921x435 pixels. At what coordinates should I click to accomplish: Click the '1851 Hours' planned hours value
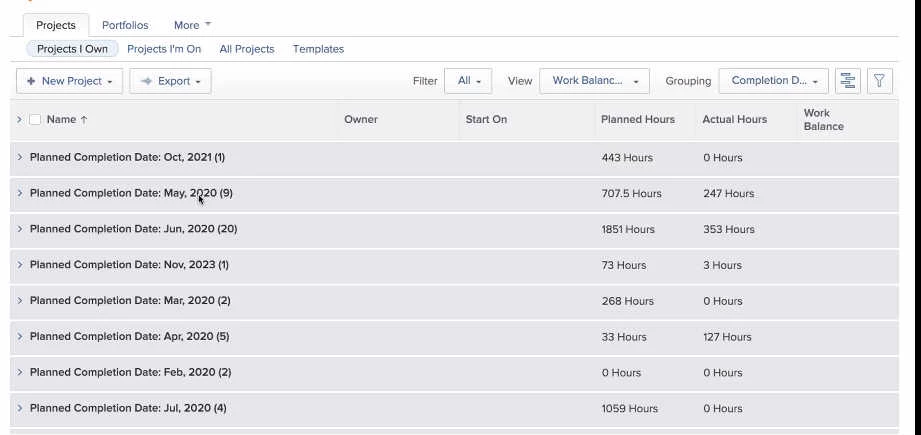(628, 230)
